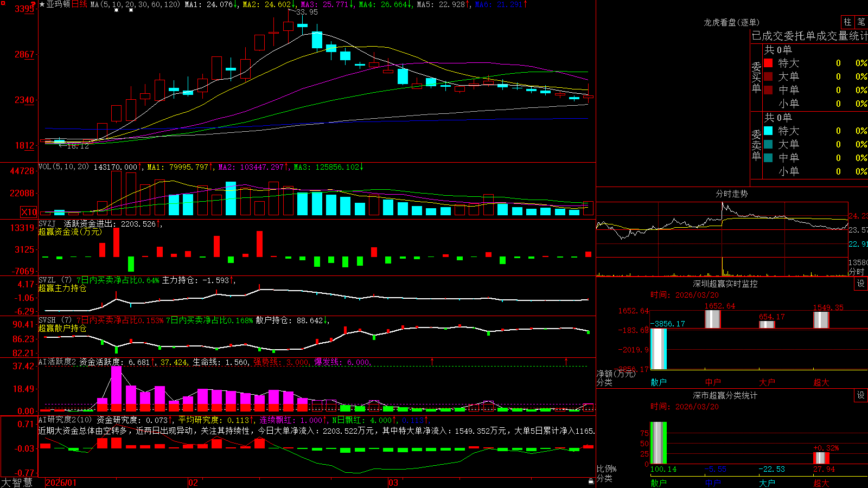Switch 龙虎看盘 to 笔 tick view
868x488 pixels.
pyautogui.click(x=861, y=22)
